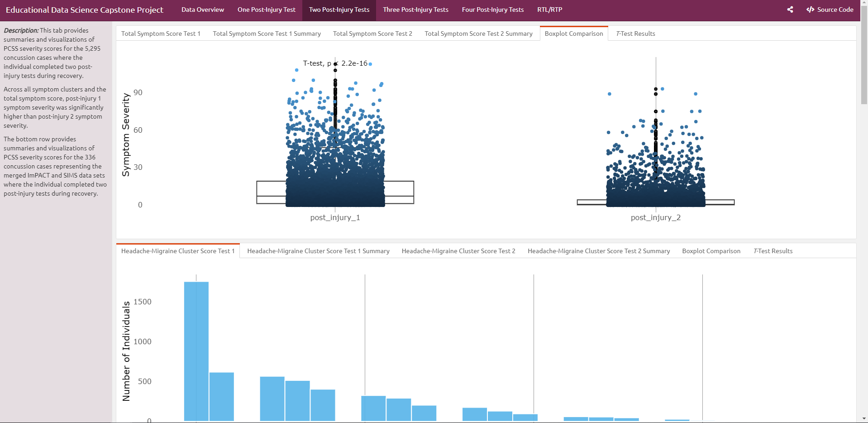Open the One Post-Injury Test page
Screen dimensions: 868x423
click(266, 10)
